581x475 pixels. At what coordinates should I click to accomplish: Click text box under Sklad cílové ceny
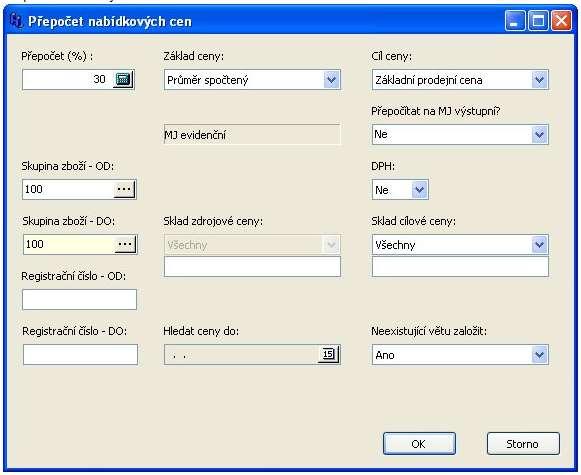(x=460, y=266)
